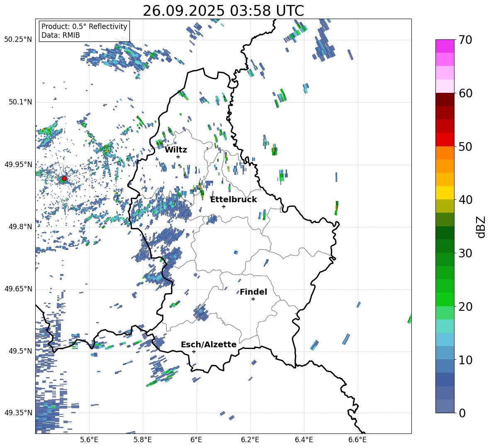Click the 50 colorbar tick label
Viewport: 491px width, 448px height.
point(465,147)
